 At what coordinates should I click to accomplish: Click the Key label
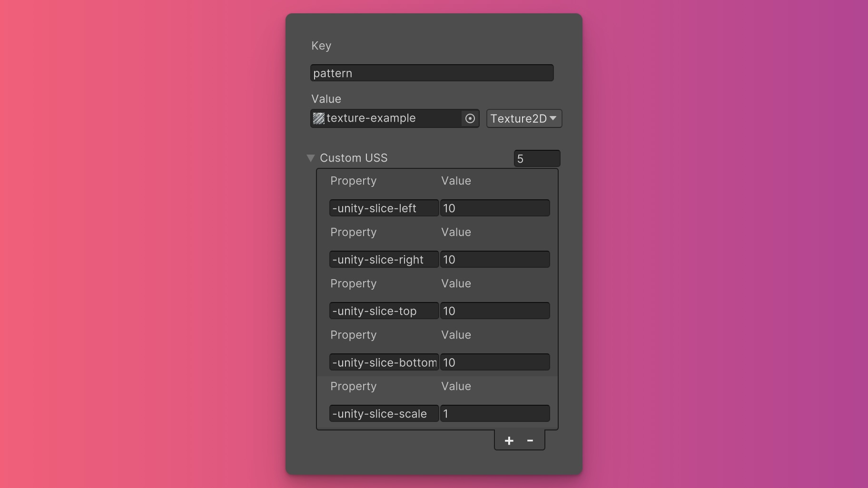321,46
